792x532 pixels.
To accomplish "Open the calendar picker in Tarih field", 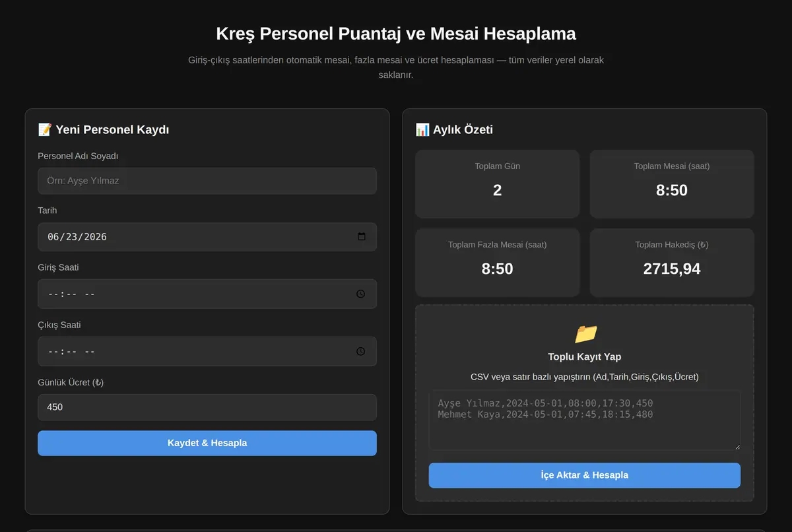I will click(x=361, y=236).
